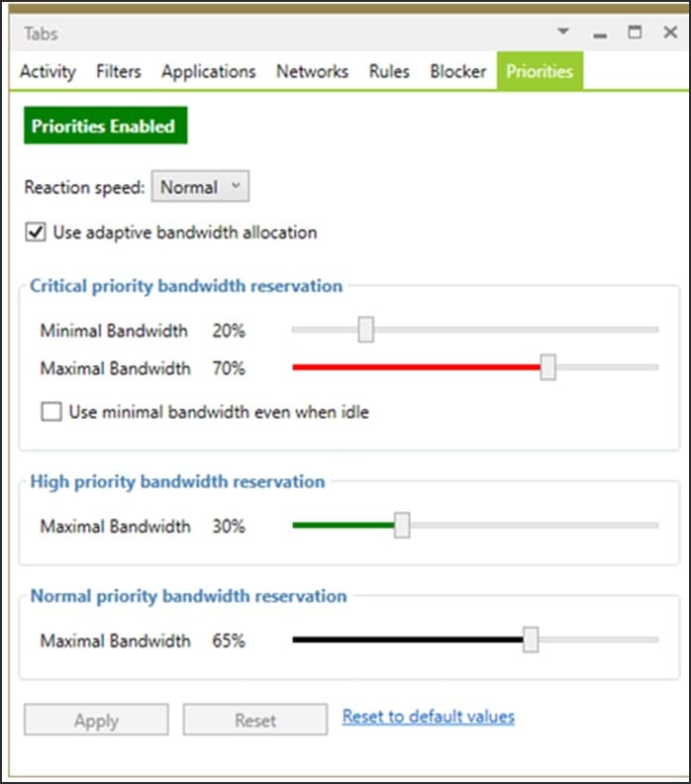Minimize the Tabs window
The height and width of the screenshot is (784, 691).
[600, 34]
